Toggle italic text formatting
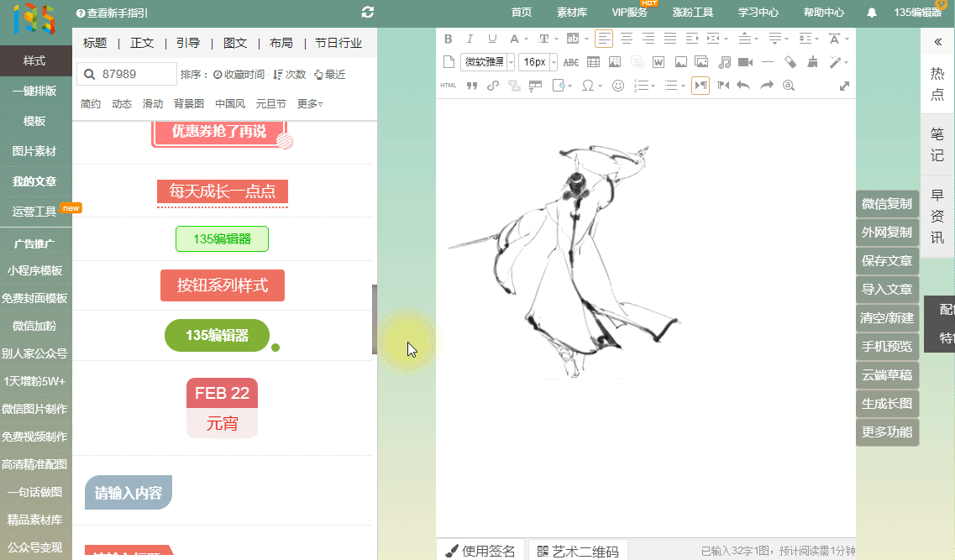Image resolution: width=955 pixels, height=560 pixels. tap(470, 39)
